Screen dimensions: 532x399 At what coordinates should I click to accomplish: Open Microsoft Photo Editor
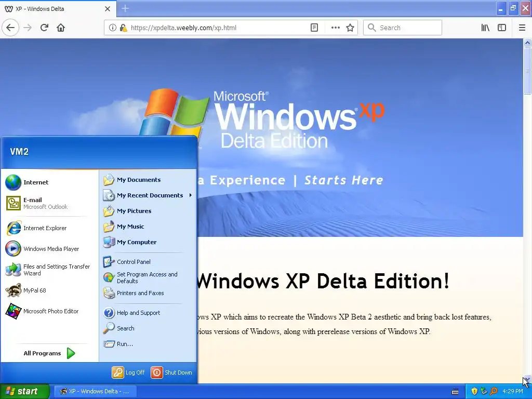click(x=49, y=311)
